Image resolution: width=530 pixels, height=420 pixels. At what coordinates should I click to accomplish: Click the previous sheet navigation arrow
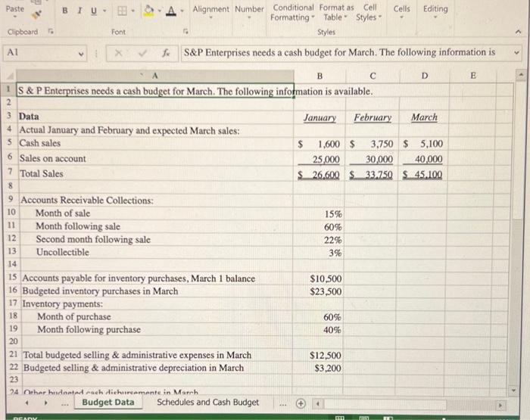click(x=27, y=403)
